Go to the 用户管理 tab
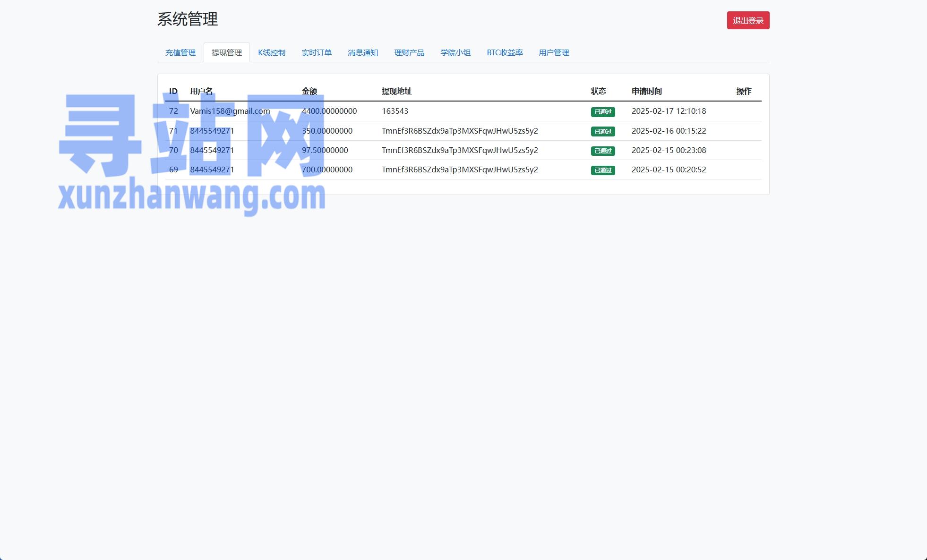Image resolution: width=927 pixels, height=560 pixels. coord(554,52)
